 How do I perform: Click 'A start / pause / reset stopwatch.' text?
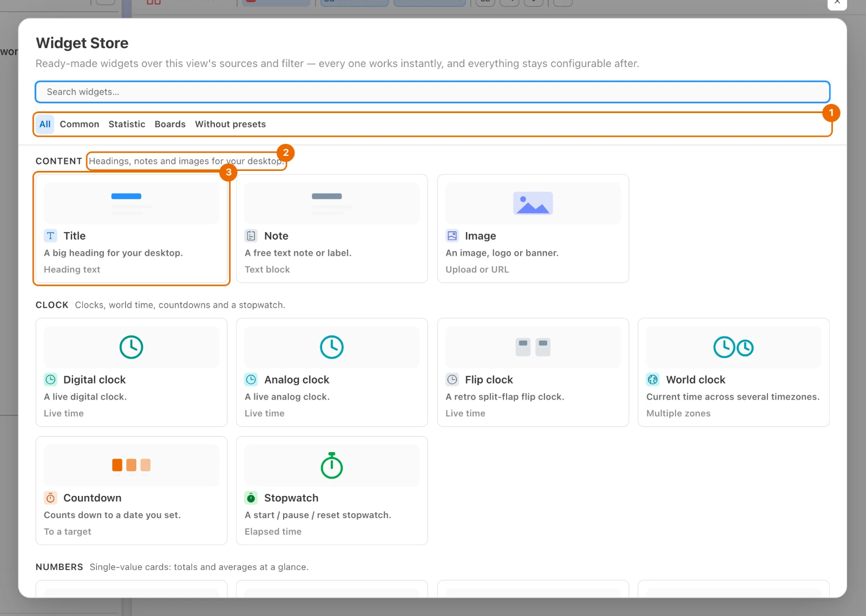click(318, 515)
